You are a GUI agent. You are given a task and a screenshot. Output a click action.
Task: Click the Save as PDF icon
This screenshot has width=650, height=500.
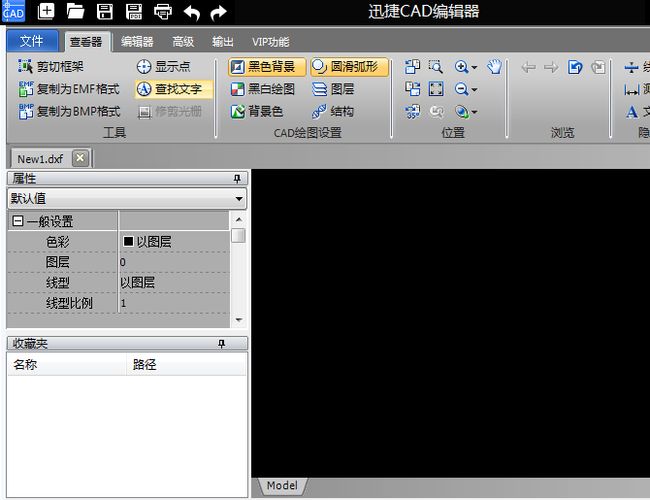point(134,12)
